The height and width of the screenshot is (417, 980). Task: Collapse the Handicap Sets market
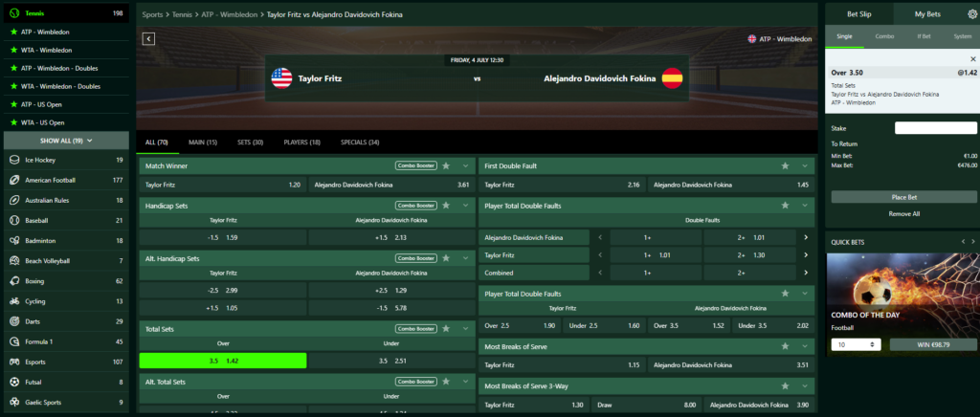click(x=465, y=206)
